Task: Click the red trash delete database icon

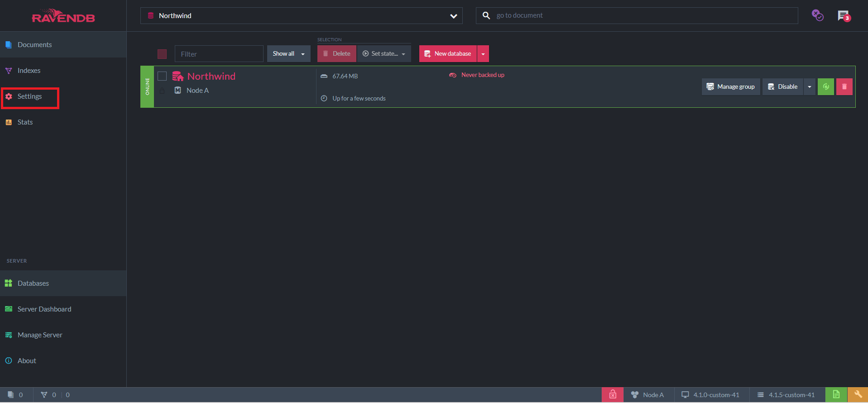Action: click(844, 86)
